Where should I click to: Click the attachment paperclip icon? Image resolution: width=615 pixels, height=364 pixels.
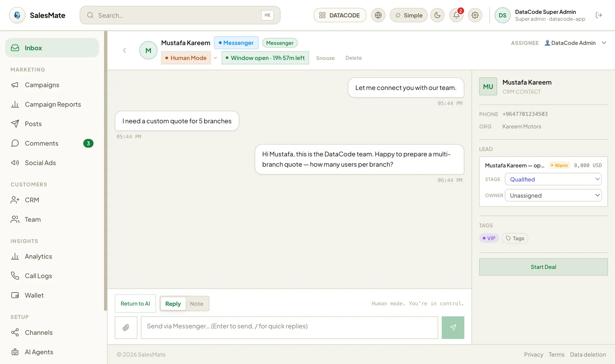coord(126,327)
